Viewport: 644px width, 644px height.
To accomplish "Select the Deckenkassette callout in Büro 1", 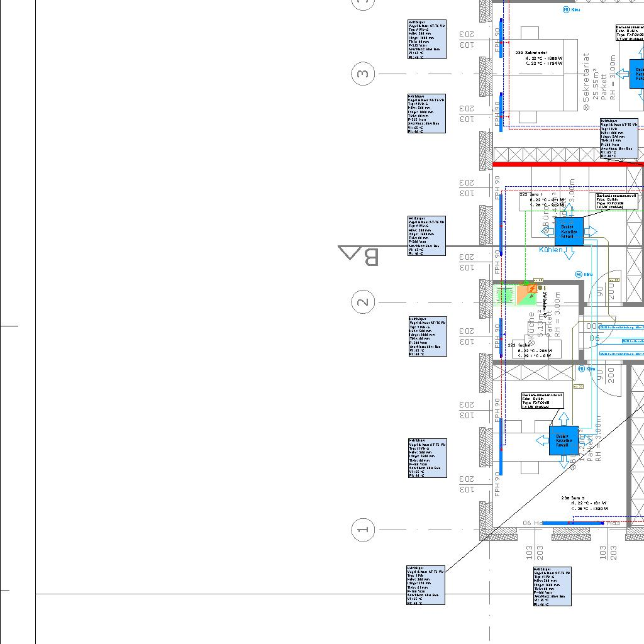I will 617,201.
